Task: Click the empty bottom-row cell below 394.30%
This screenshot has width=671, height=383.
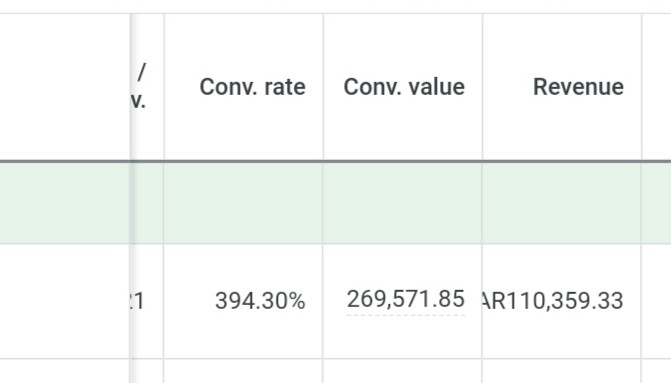Action: [243, 371]
